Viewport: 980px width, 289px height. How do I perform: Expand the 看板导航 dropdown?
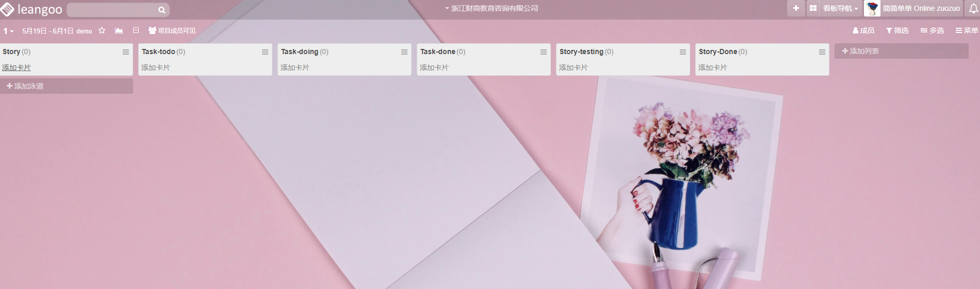[x=840, y=8]
